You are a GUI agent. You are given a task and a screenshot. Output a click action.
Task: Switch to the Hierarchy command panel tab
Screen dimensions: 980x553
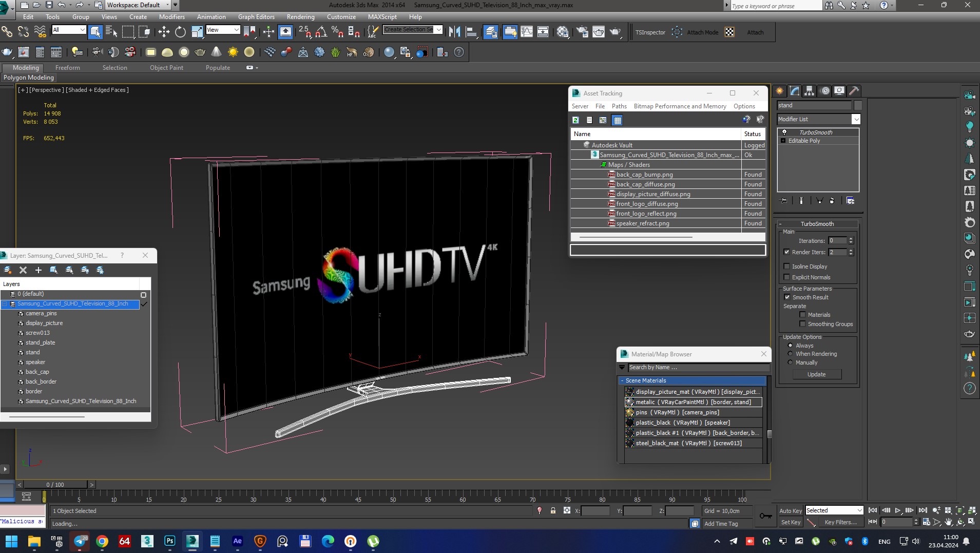[x=809, y=91]
